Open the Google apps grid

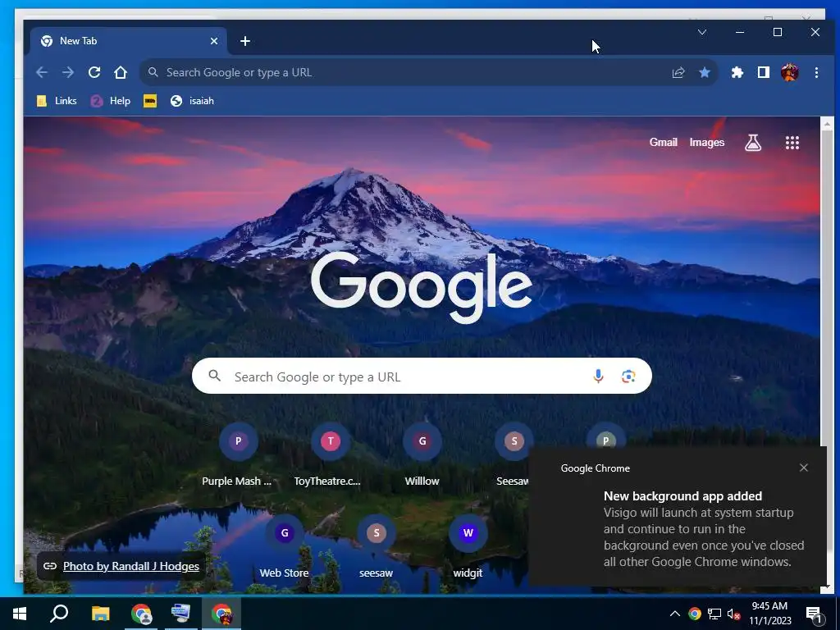(792, 143)
